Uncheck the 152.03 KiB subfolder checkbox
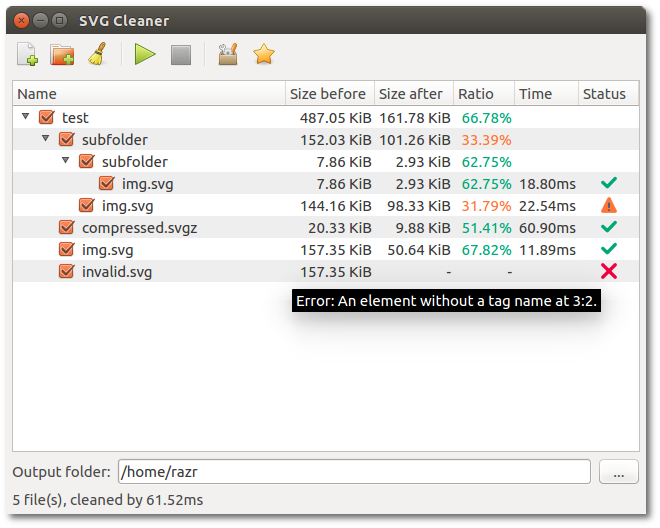 click(67, 139)
